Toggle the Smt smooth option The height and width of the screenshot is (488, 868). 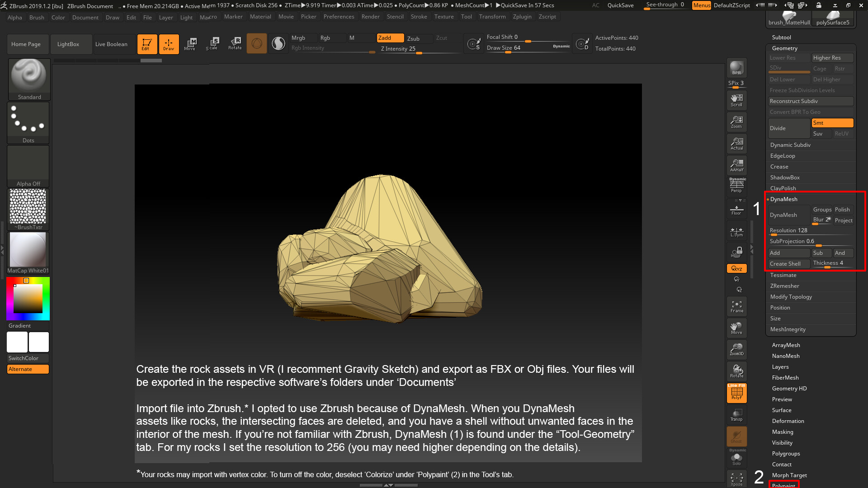click(832, 122)
